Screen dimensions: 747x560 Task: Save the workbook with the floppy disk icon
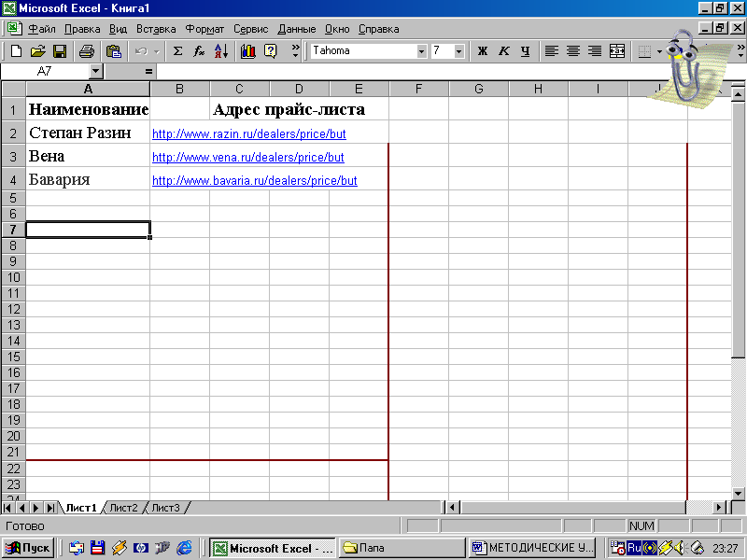click(x=60, y=51)
